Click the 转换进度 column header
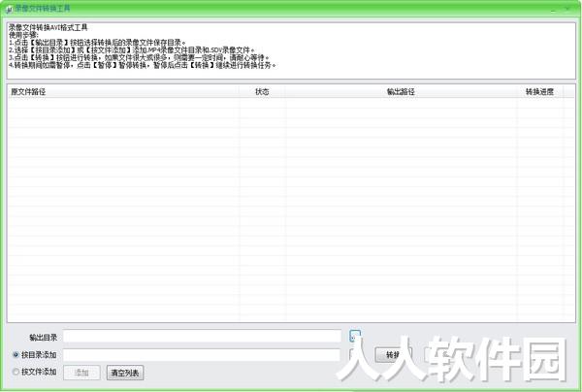Image resolution: width=582 pixels, height=392 pixels. click(x=539, y=91)
